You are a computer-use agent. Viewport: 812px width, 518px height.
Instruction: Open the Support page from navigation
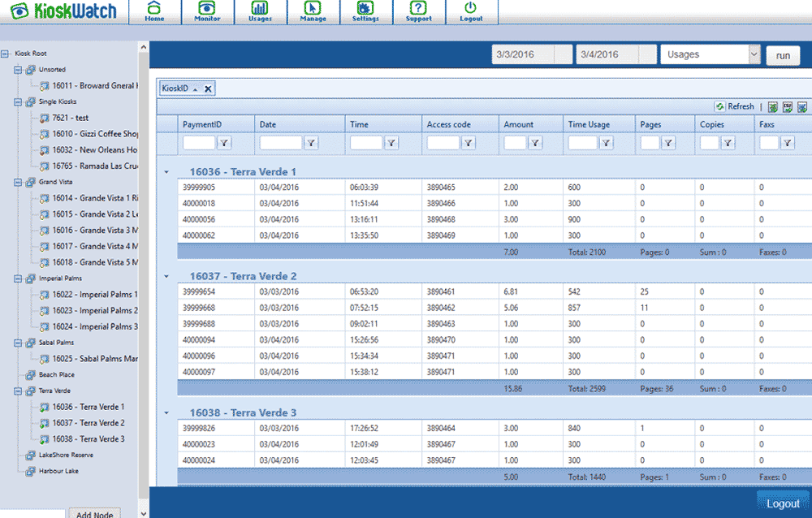coord(418,12)
